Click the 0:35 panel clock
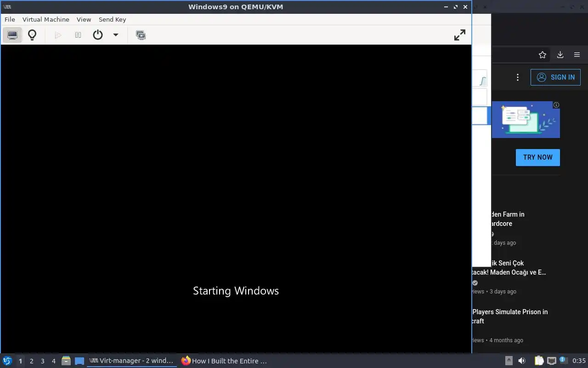The image size is (588, 368). [x=579, y=361]
